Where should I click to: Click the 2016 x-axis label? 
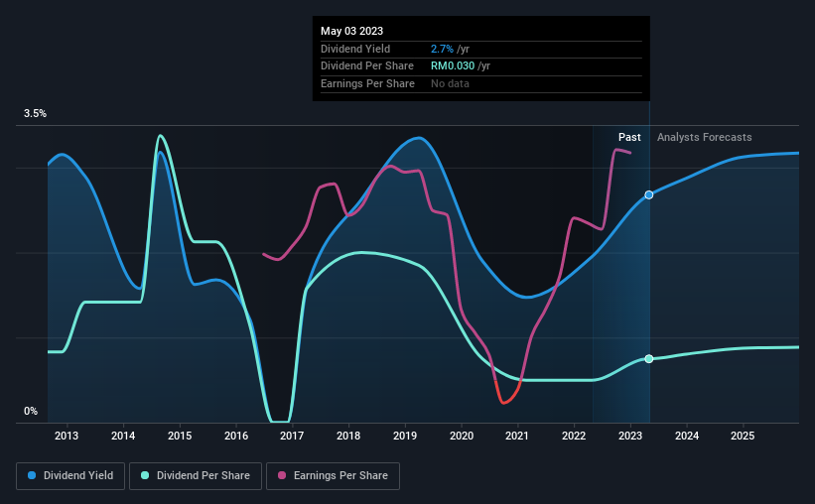point(236,436)
